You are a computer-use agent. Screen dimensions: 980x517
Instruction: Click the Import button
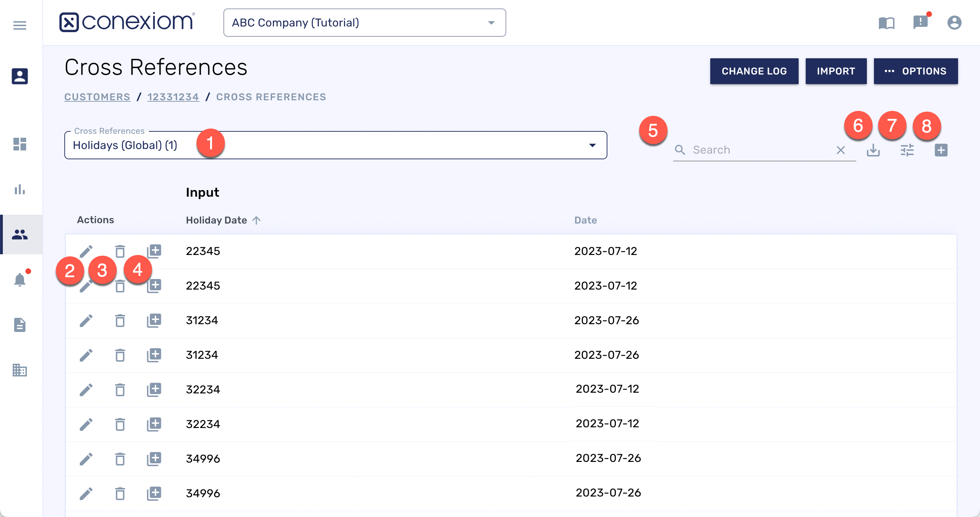pos(835,71)
